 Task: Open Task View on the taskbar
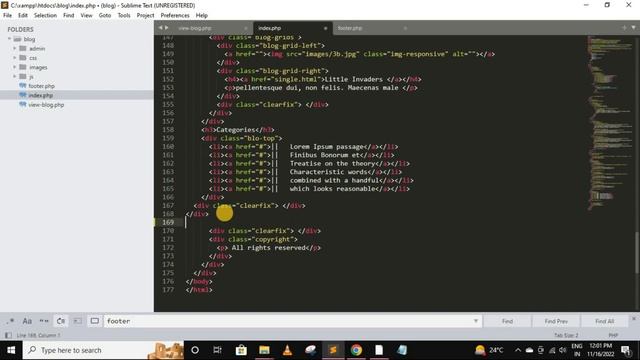coord(217,350)
